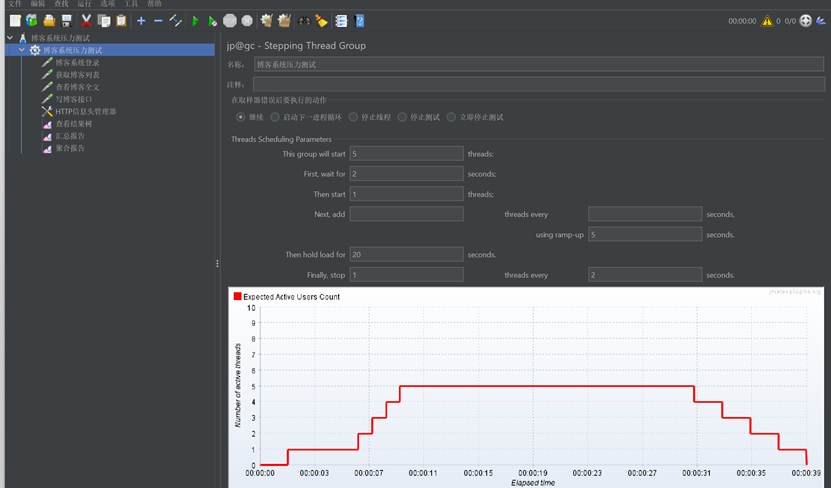Image resolution: width=831 pixels, height=488 pixels.
Task: Collapse the root test plan node chevron
Action: pyautogui.click(x=10, y=38)
